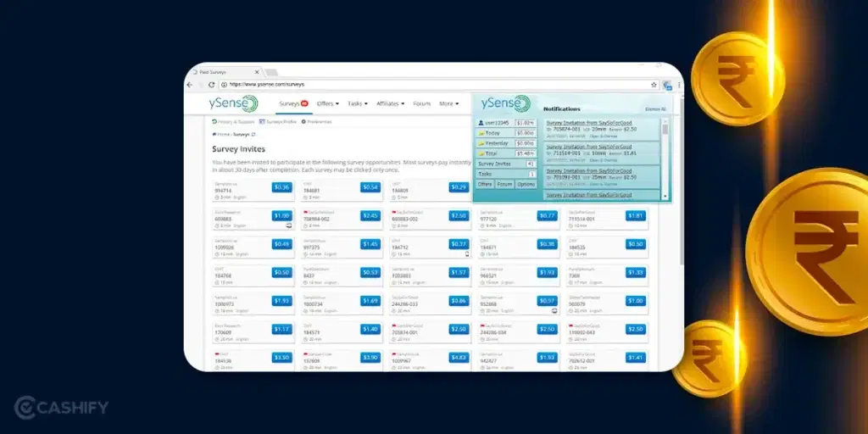Viewport: 868px width, 434px height.
Task: Click the page's vertical scrollbar
Action: (682, 183)
